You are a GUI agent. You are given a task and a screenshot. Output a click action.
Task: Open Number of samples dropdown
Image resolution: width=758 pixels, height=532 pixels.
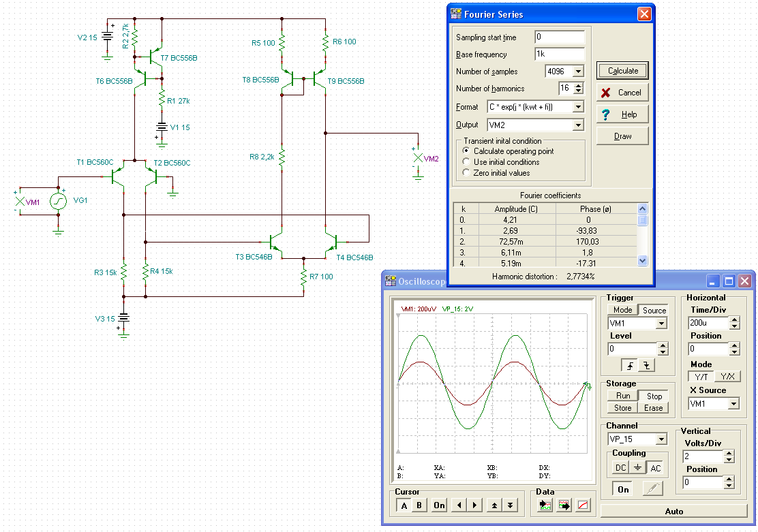pos(578,71)
